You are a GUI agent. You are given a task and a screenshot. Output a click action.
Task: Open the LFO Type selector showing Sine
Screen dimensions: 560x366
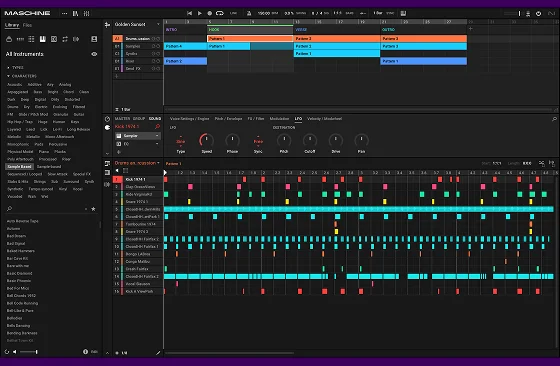click(x=181, y=141)
